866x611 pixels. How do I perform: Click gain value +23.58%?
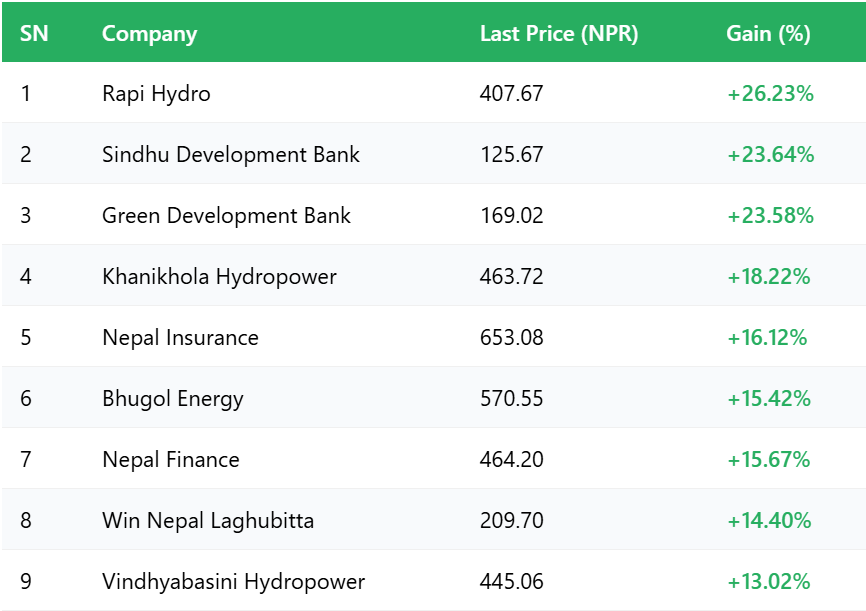(770, 215)
